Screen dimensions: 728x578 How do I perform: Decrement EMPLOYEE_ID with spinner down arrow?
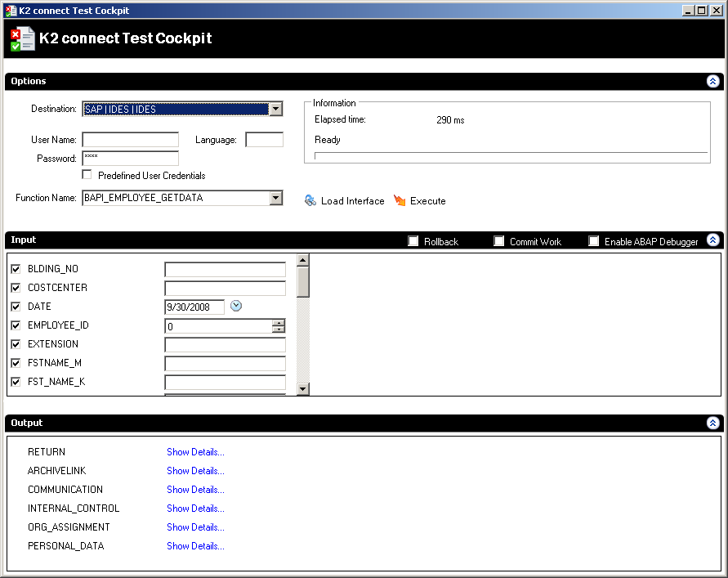(x=278, y=329)
